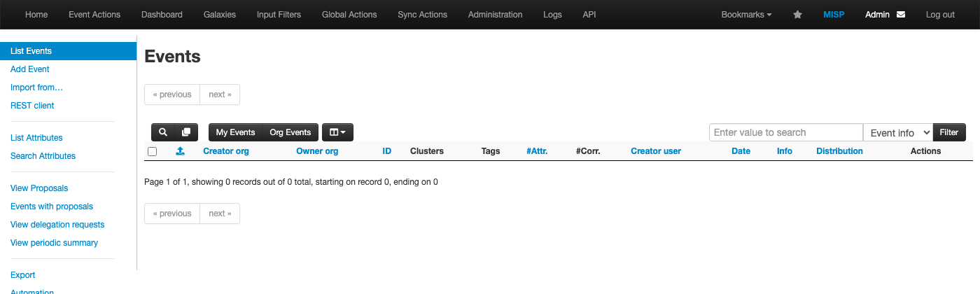This screenshot has height=294, width=980.
Task: Click the My Events filter button
Action: 235,132
